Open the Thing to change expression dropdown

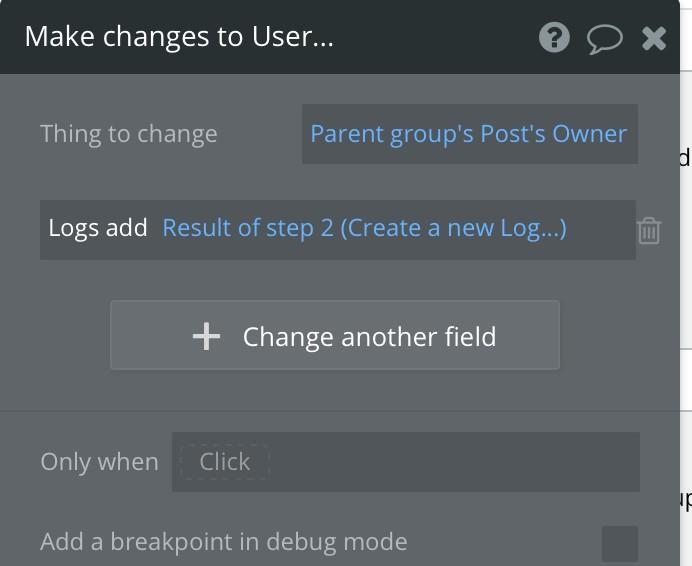[x=470, y=134]
